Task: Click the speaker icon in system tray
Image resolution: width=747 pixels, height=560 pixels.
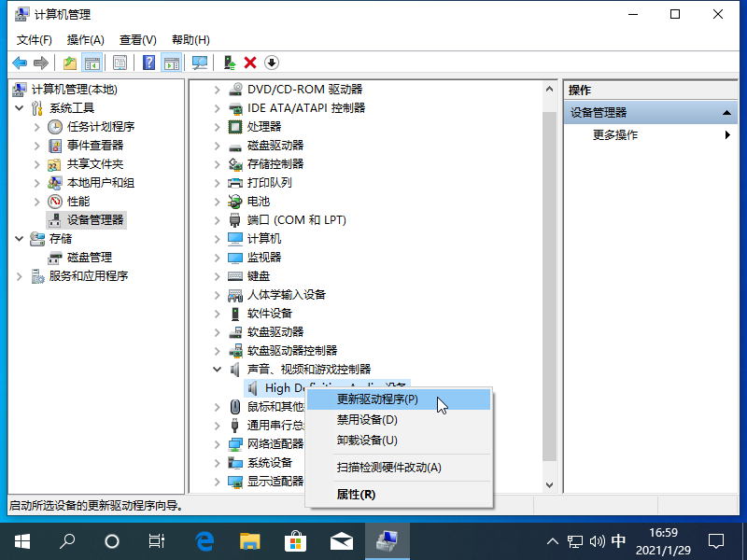Action: point(599,540)
